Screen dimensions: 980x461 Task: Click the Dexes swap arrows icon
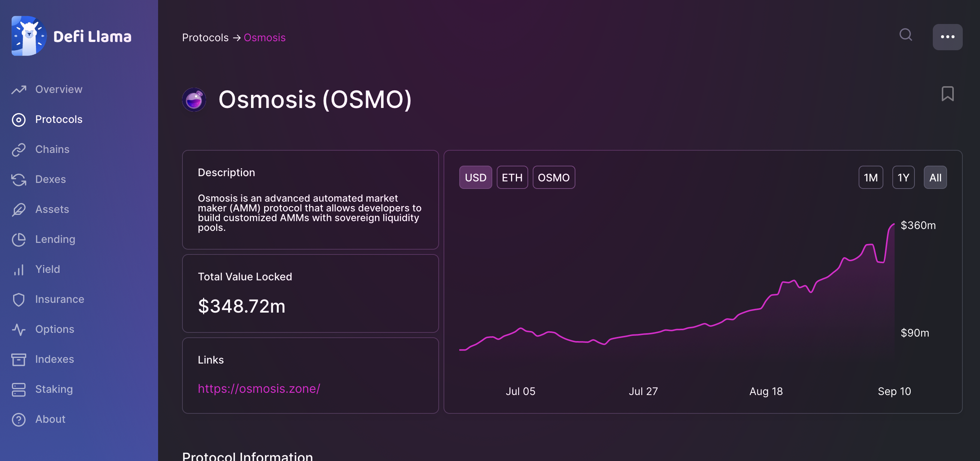[19, 180]
